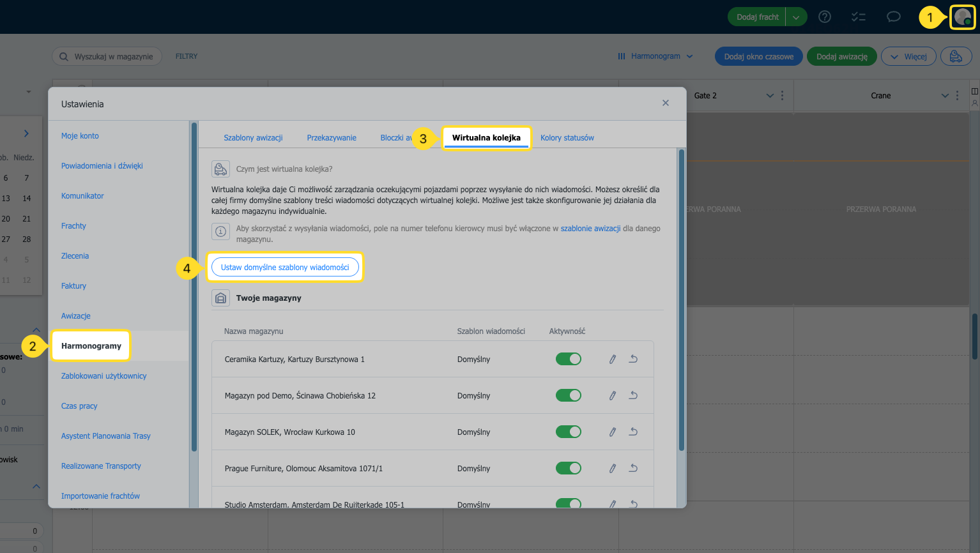Image resolution: width=980 pixels, height=553 pixels.
Task: Click the Wirtualna kolejka content scrollbar
Action: coord(682,300)
